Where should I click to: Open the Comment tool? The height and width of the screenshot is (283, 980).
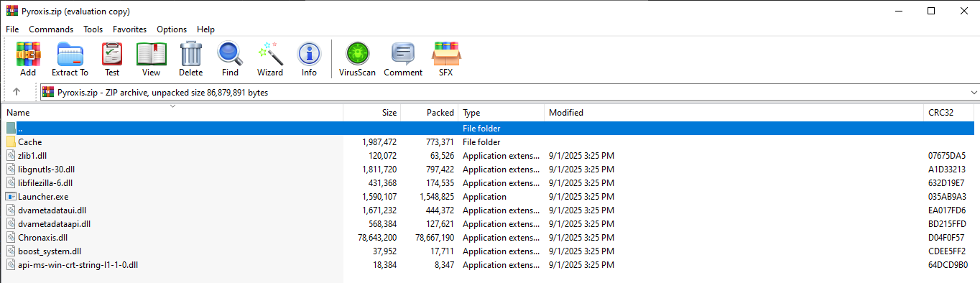403,59
